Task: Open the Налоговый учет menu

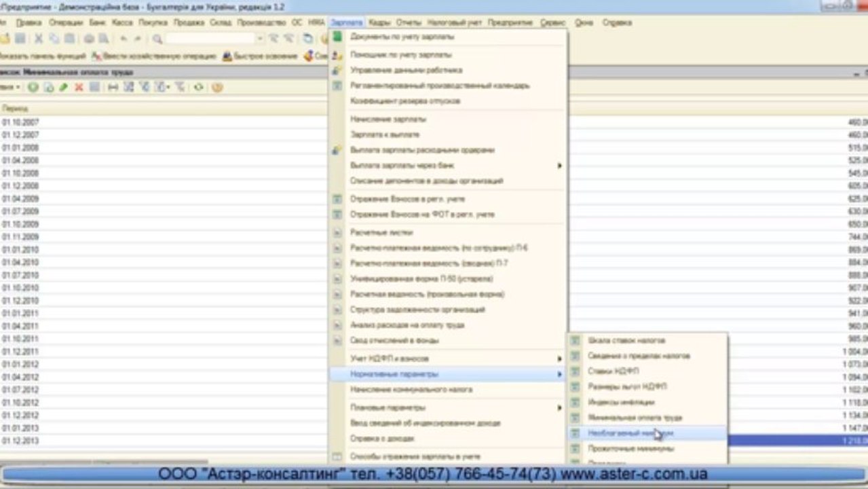Action: coord(455,22)
